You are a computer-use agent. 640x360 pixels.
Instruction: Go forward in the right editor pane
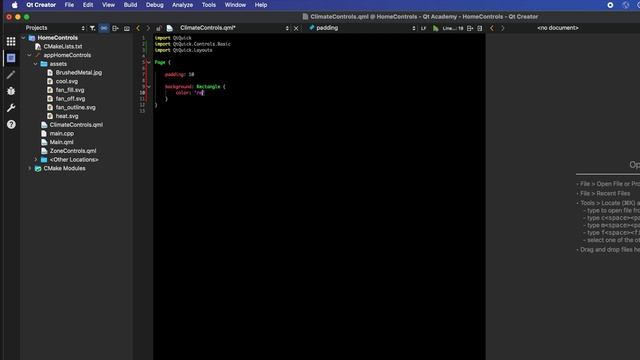click(502, 28)
